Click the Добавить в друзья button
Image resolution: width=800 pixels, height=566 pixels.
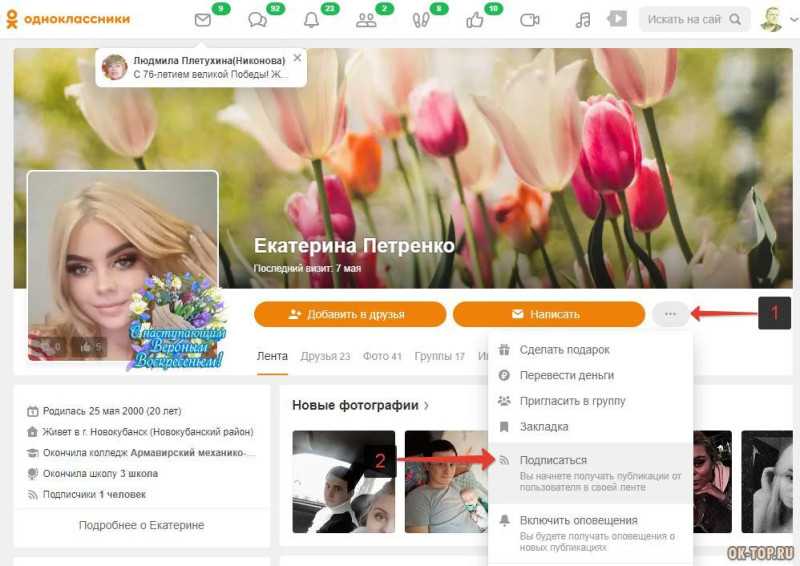(350, 314)
